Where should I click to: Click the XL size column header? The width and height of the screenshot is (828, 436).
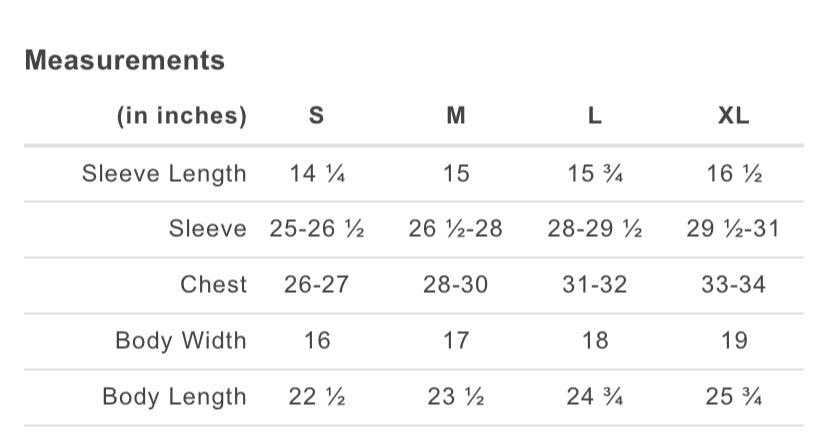pos(734,115)
